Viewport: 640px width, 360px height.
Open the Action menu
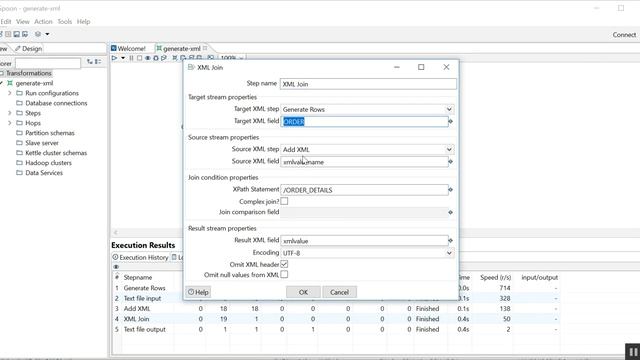[43, 22]
